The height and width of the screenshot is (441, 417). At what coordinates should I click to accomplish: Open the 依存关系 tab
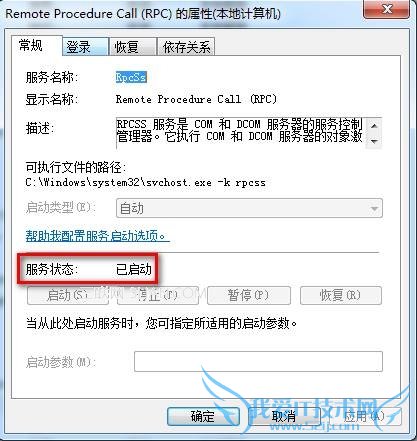coord(186,47)
